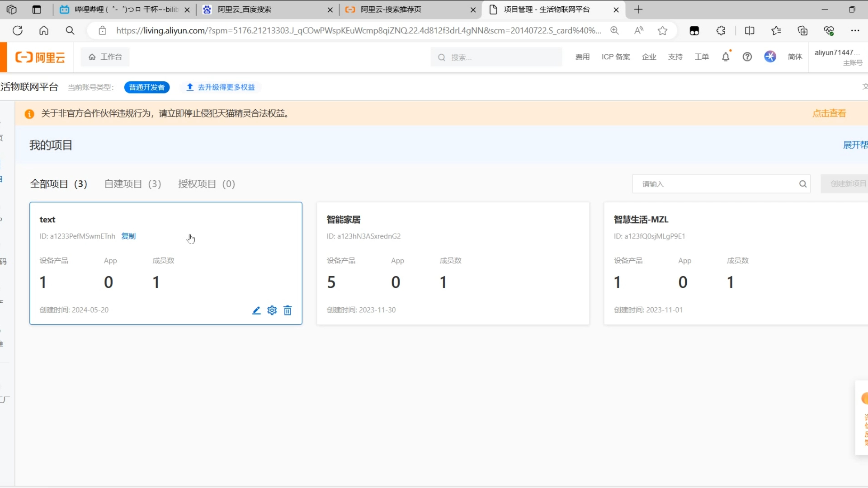Toggle read aloud icon in address bar
The width and height of the screenshot is (868, 488).
pyautogui.click(x=639, y=31)
